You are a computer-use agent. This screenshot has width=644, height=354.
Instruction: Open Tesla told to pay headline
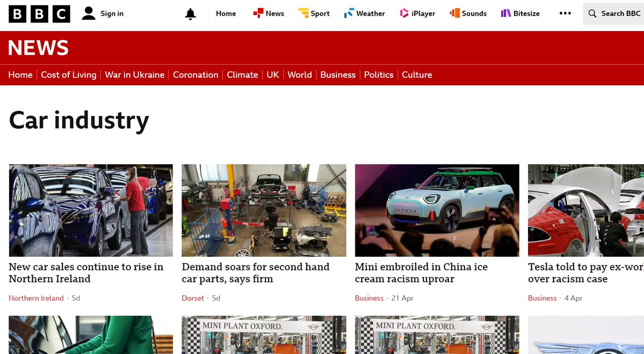click(x=586, y=273)
